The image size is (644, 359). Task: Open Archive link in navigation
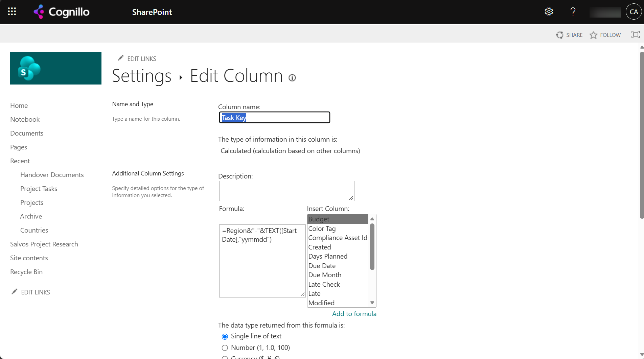pyautogui.click(x=31, y=216)
